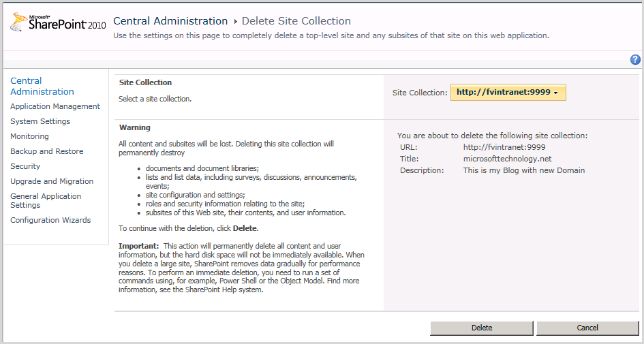Click the 'Site Collection:' field label

point(420,93)
